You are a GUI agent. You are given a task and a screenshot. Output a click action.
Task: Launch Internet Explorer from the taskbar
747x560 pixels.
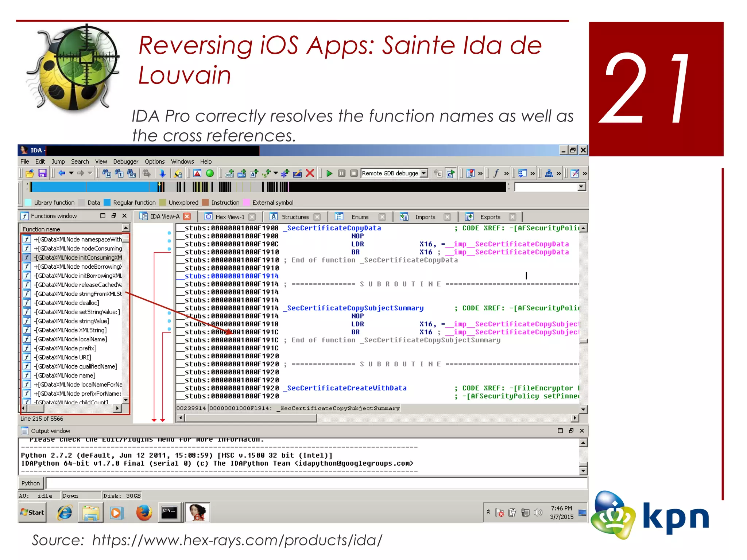[65, 513]
